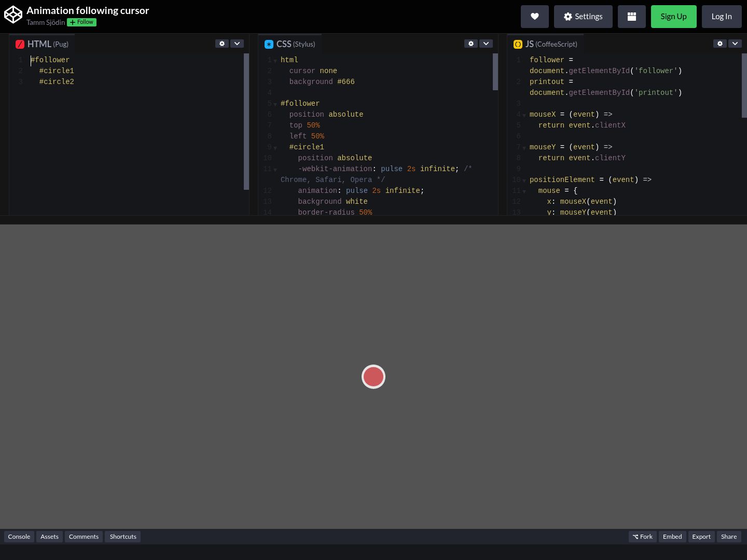Collapse fold arrow on CSS line 11

[275, 170]
